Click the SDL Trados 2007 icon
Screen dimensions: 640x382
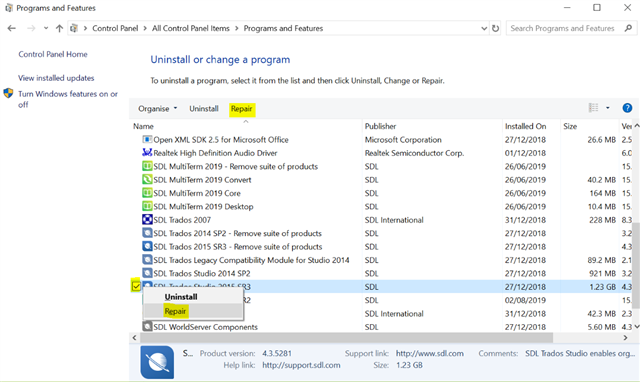[147, 220]
